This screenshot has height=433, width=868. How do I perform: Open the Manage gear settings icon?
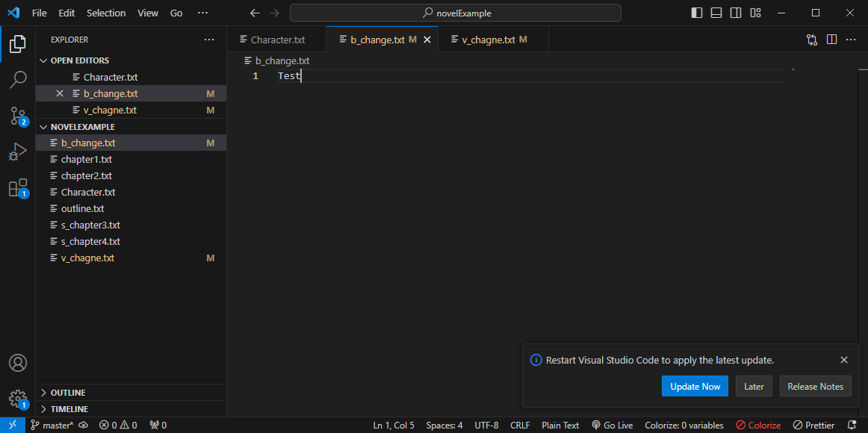tap(18, 399)
